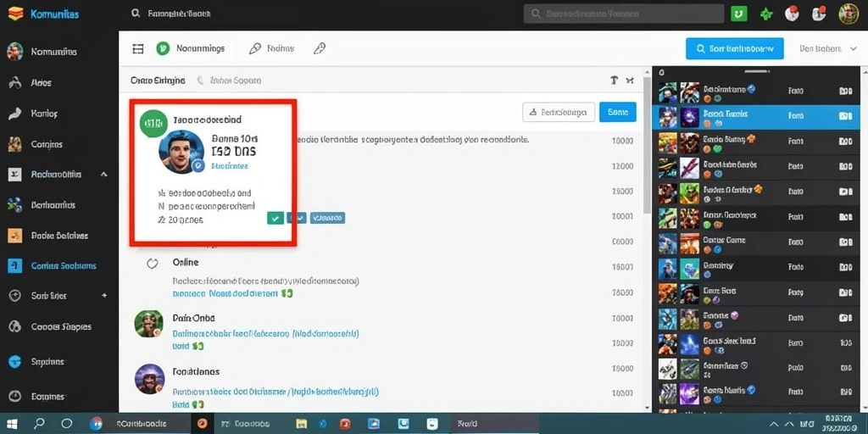Screen dimensions: 868x434
Task: Open the Den Snjbere dropdown
Action: click(x=828, y=48)
